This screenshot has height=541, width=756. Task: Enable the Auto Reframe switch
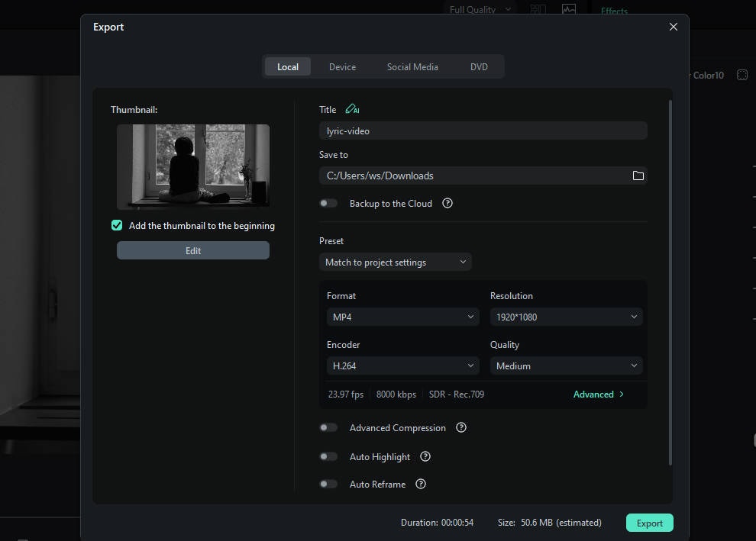point(328,484)
